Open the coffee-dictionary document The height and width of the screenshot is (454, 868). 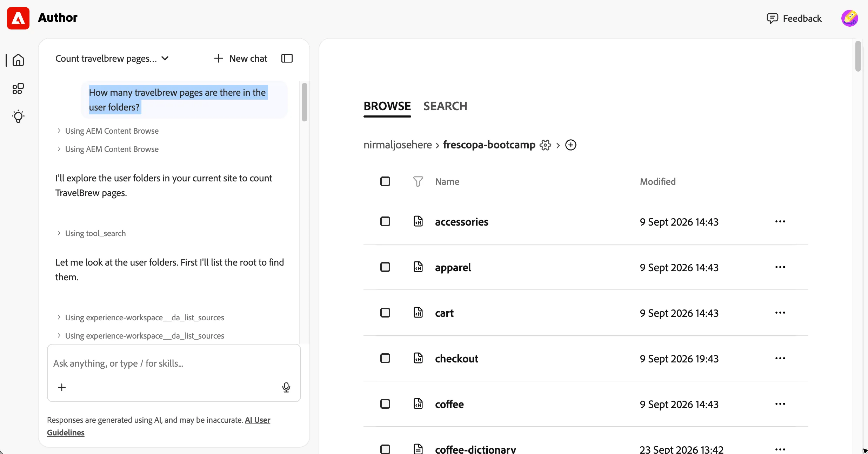point(475,449)
